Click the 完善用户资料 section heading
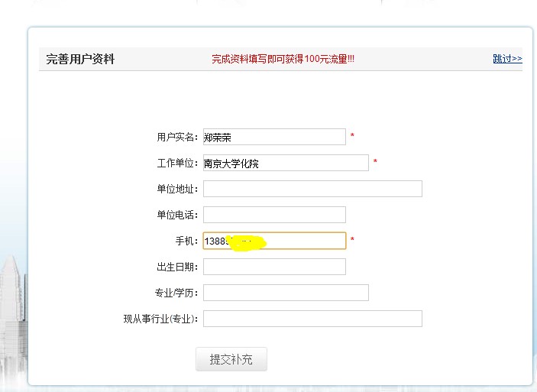 [80, 59]
